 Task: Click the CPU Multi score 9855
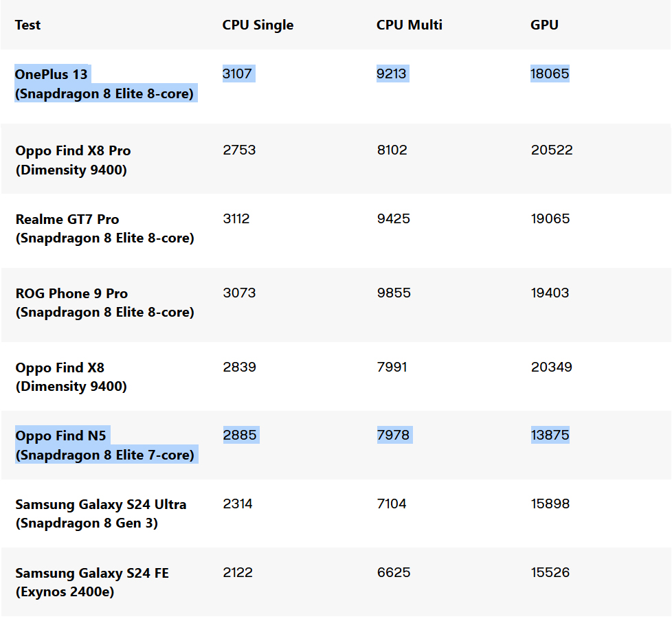[393, 293]
